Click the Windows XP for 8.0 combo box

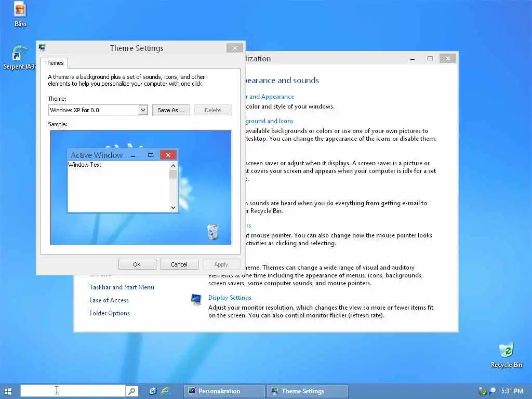coord(98,110)
